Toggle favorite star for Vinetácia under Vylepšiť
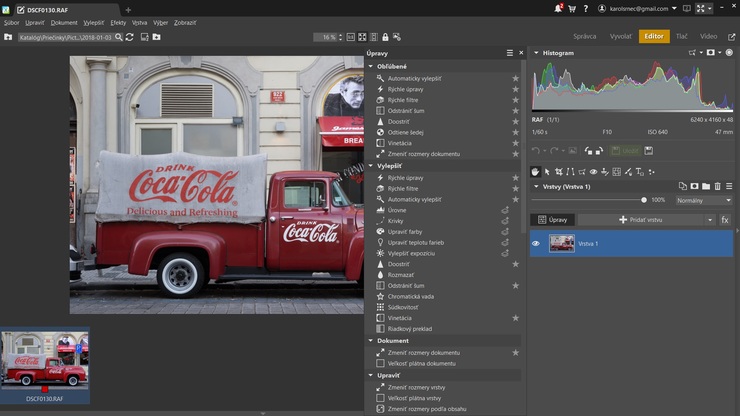 point(515,318)
